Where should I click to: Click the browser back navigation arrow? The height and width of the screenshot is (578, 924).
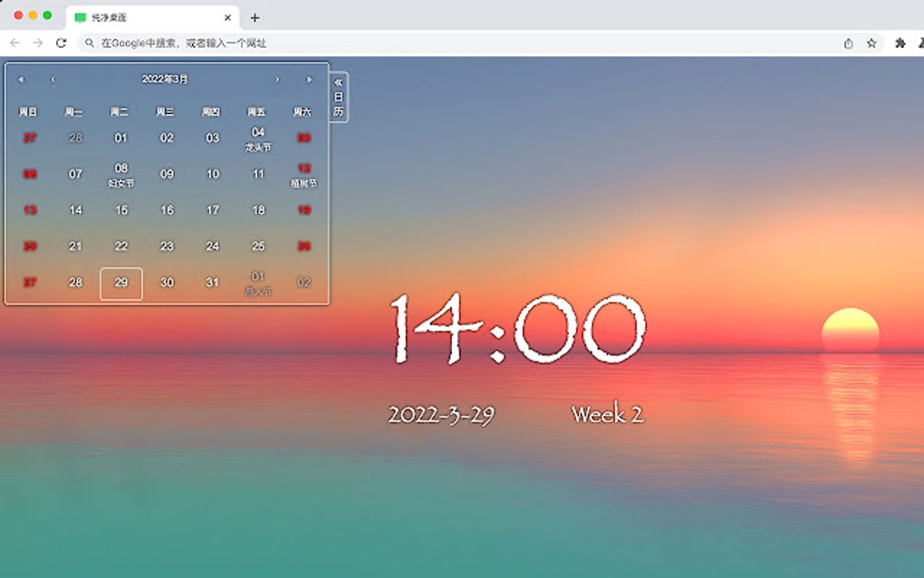tap(14, 43)
